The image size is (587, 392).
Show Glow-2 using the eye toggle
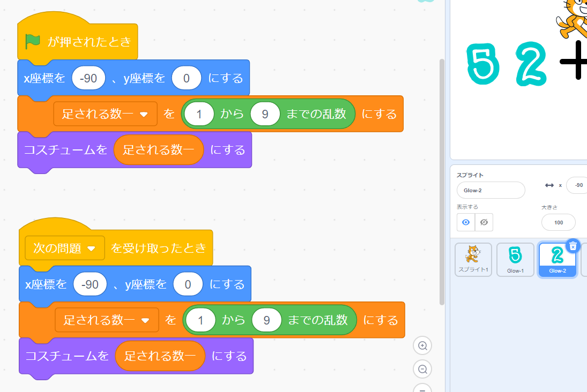click(x=466, y=222)
